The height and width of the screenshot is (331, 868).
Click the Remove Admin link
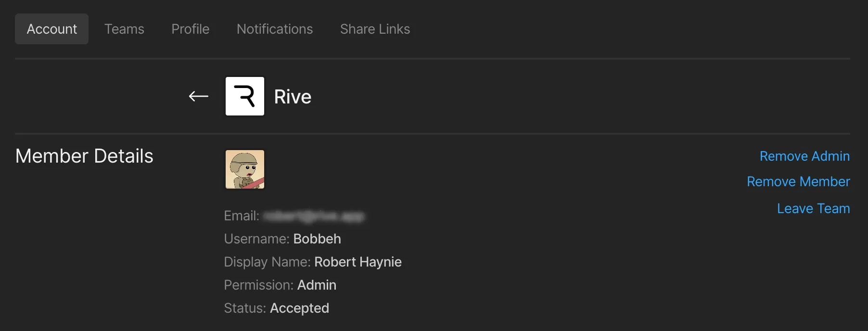(804, 156)
